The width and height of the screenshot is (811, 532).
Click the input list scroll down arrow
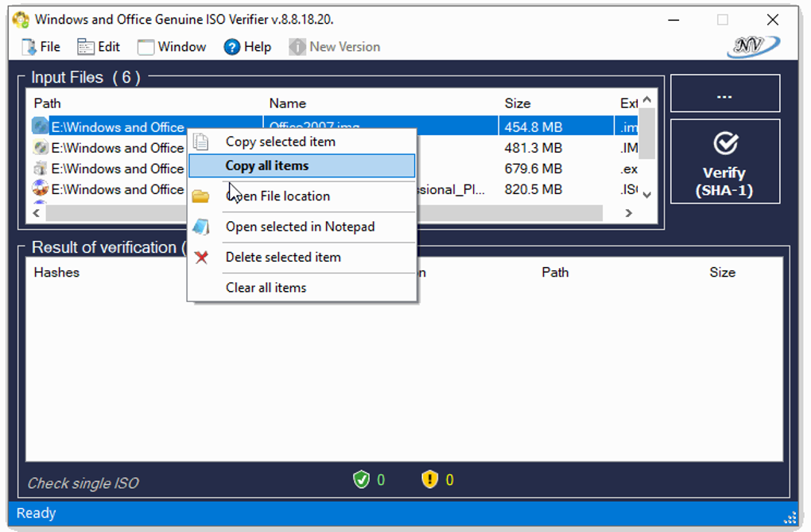(x=647, y=195)
